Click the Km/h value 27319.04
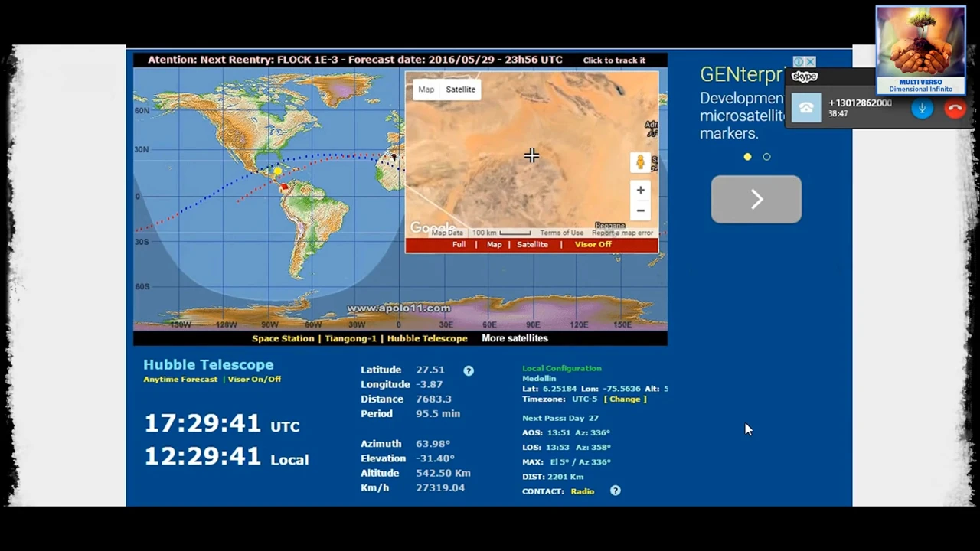Screen dimensions: 980x551 440,487
